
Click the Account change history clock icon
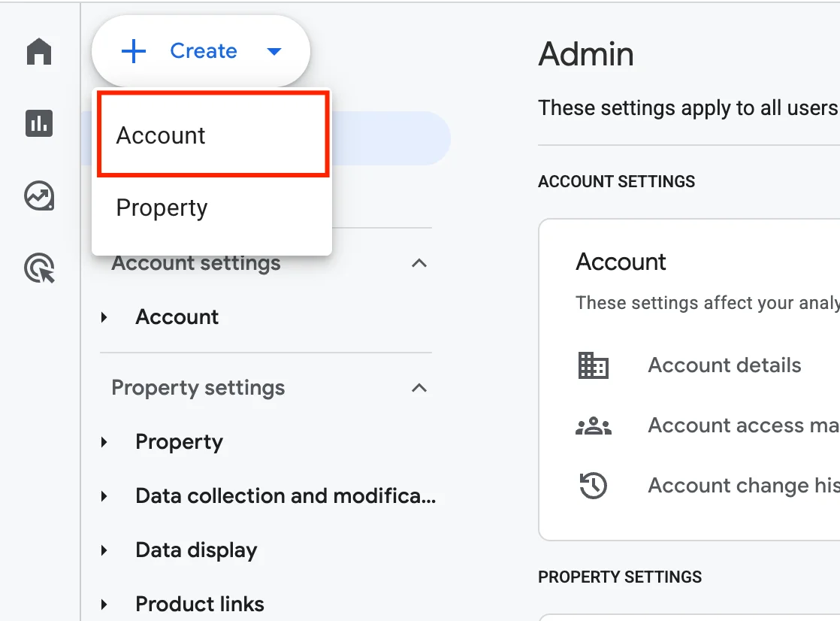(x=593, y=486)
